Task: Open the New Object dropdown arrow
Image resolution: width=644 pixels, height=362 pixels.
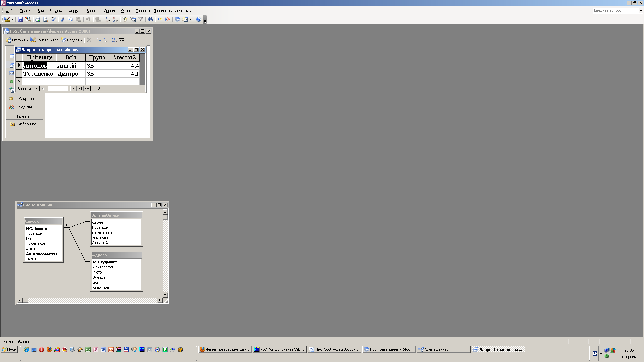Action: 191,19
